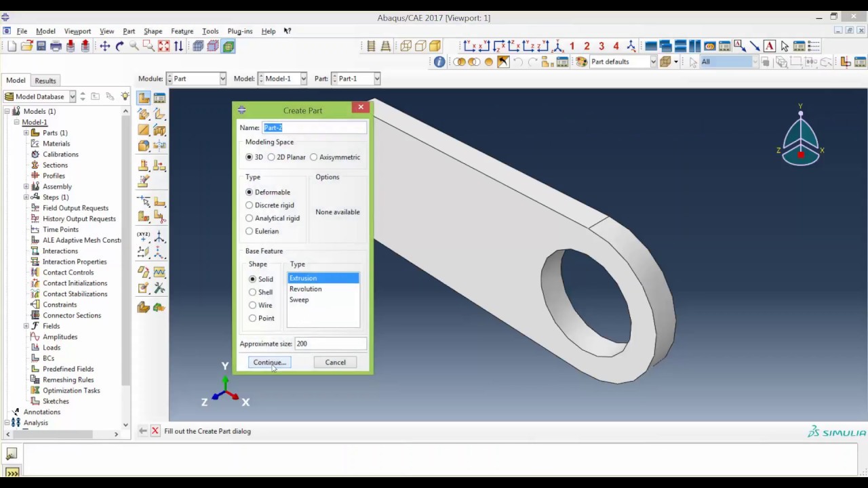Screen dimensions: 868x488
Task: Open the Feature menu
Action: [x=182, y=31]
